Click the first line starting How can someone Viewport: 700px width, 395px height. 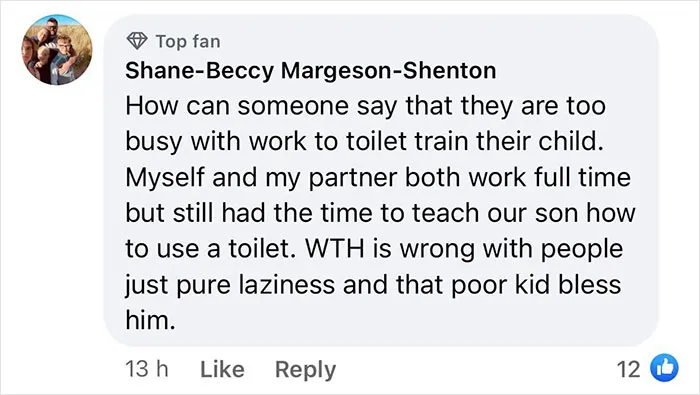pyautogui.click(x=366, y=107)
